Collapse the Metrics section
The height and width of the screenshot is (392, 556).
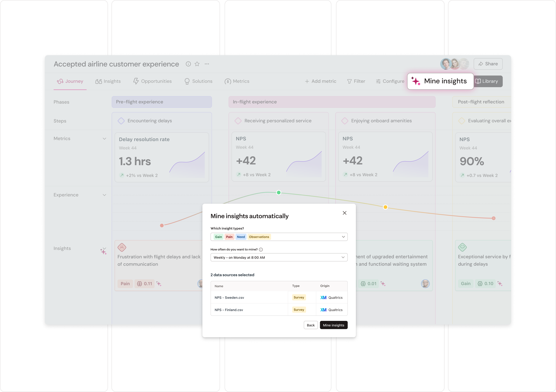104,138
